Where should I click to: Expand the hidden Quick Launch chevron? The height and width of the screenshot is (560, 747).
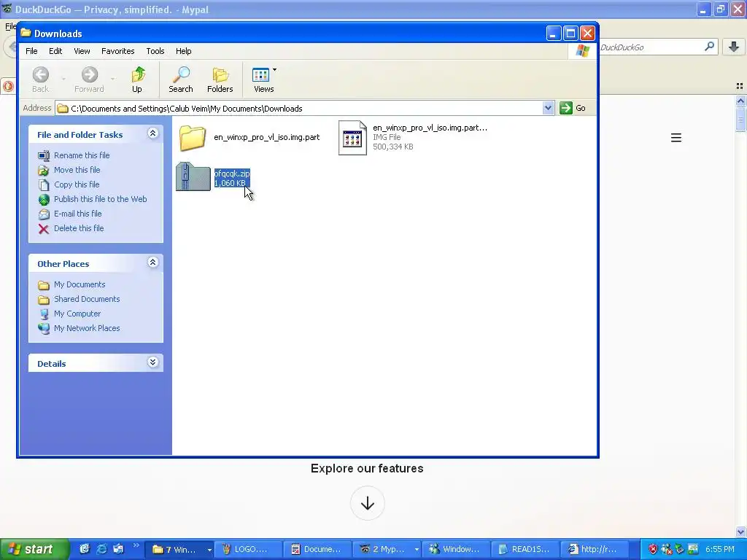(136, 545)
